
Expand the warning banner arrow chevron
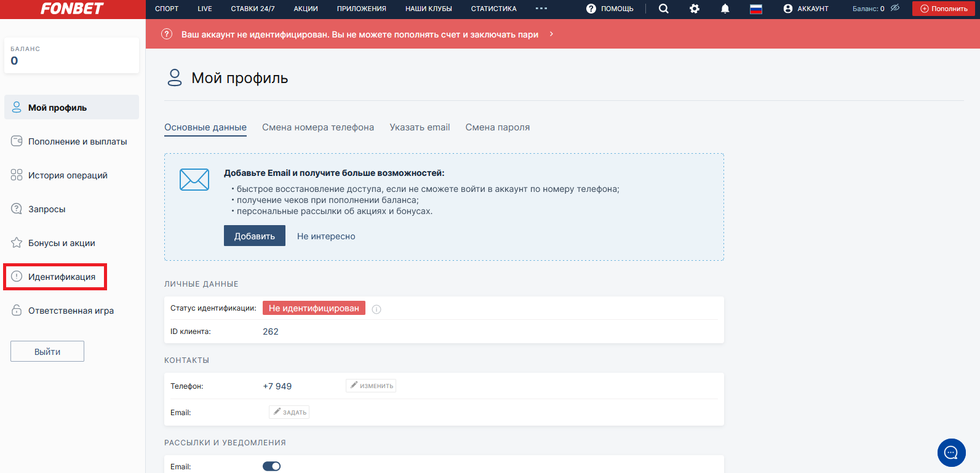coord(551,34)
